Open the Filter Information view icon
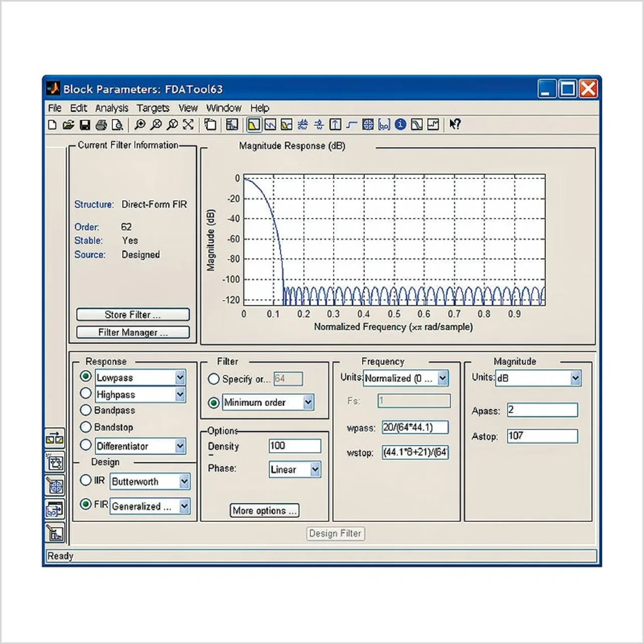644x644 pixels. click(400, 125)
